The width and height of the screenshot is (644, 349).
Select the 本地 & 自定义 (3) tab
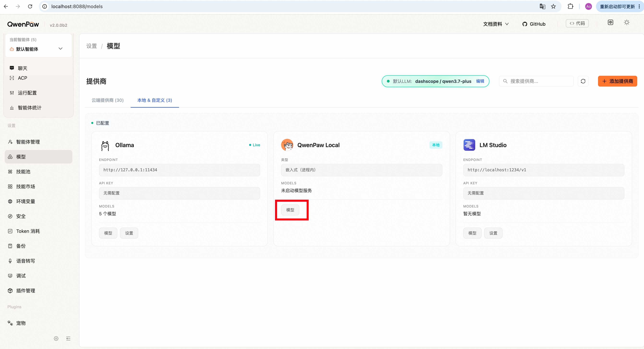pos(154,100)
